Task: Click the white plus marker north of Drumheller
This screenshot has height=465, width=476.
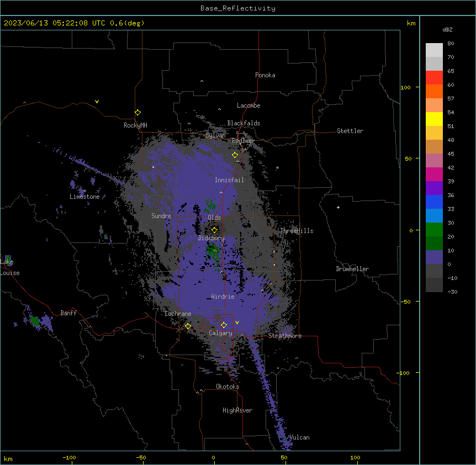Action: coord(338,207)
